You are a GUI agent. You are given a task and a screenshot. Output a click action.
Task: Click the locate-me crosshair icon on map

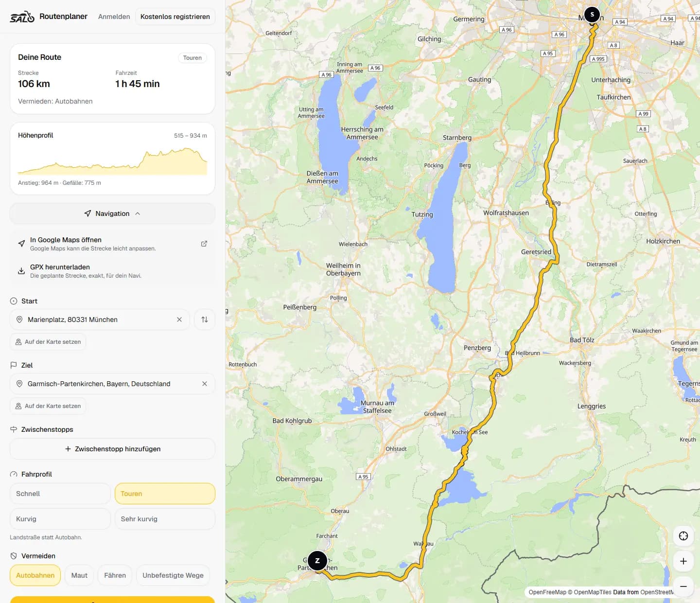click(683, 536)
